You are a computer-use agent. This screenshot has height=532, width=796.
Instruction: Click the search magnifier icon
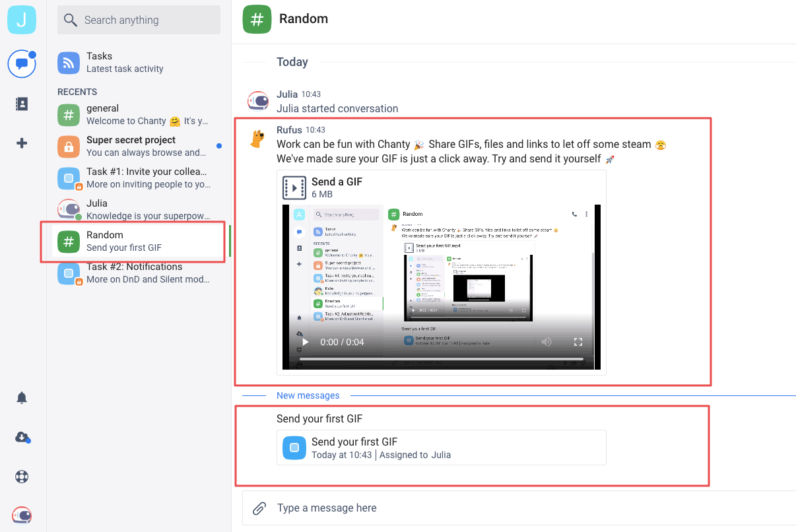[71, 20]
